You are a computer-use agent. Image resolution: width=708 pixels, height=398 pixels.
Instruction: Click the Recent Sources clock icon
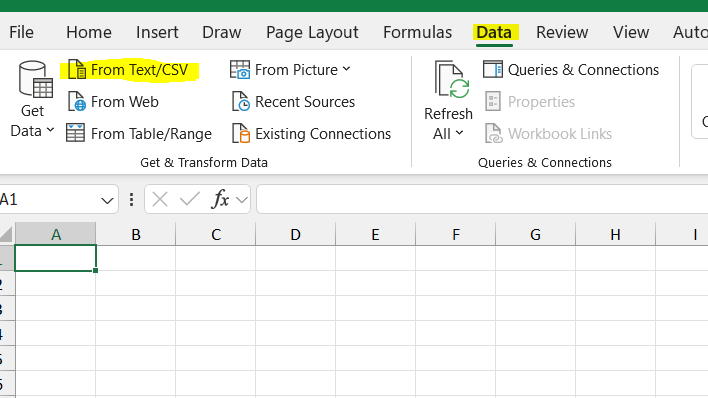(241, 102)
